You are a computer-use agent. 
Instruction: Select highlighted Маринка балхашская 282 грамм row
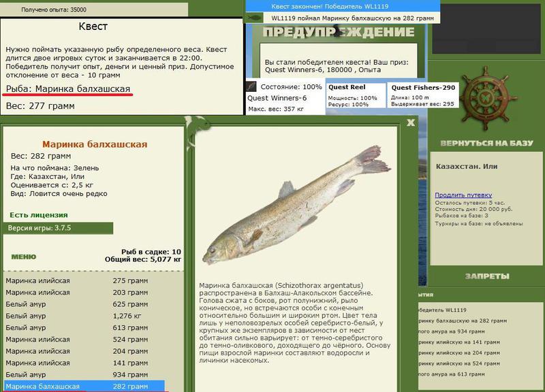84,386
